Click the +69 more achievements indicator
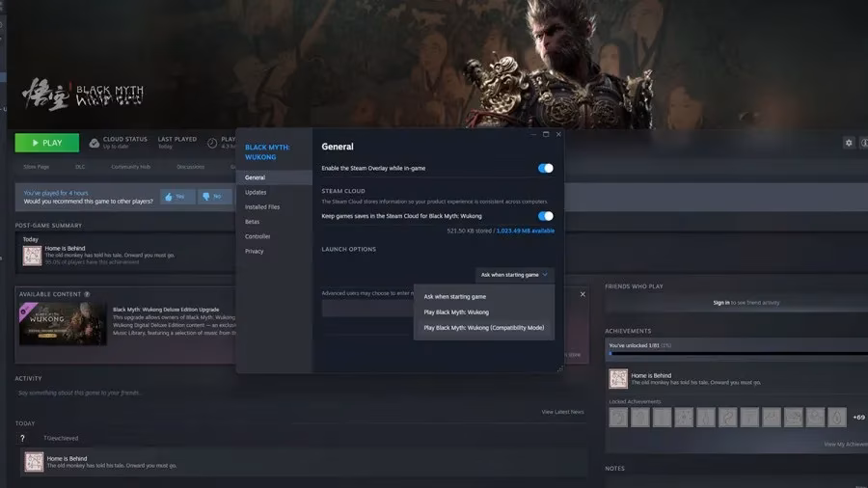 pyautogui.click(x=858, y=418)
